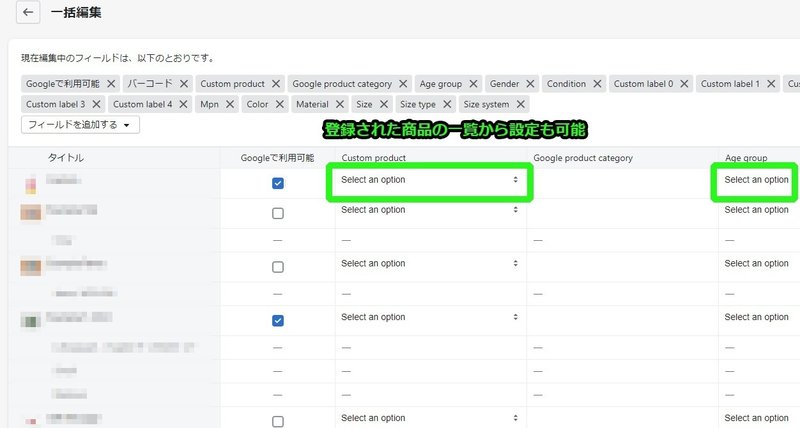
Task: Open the フィールドを追加する dropdown
Action: click(80, 124)
